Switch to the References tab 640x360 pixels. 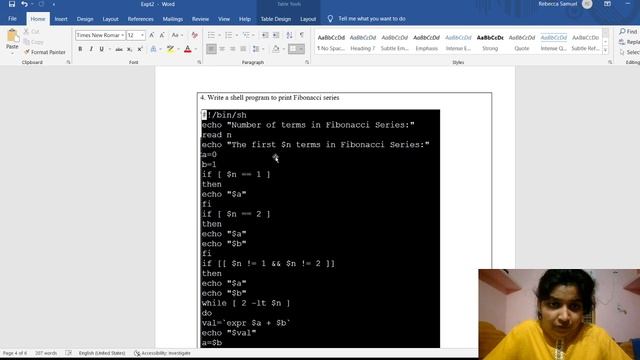coord(140,19)
